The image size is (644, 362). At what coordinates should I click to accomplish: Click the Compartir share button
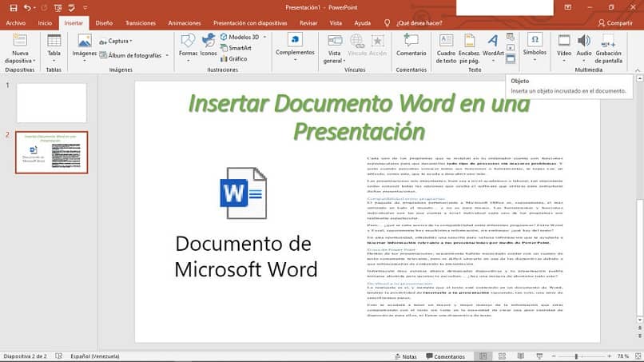pos(615,23)
